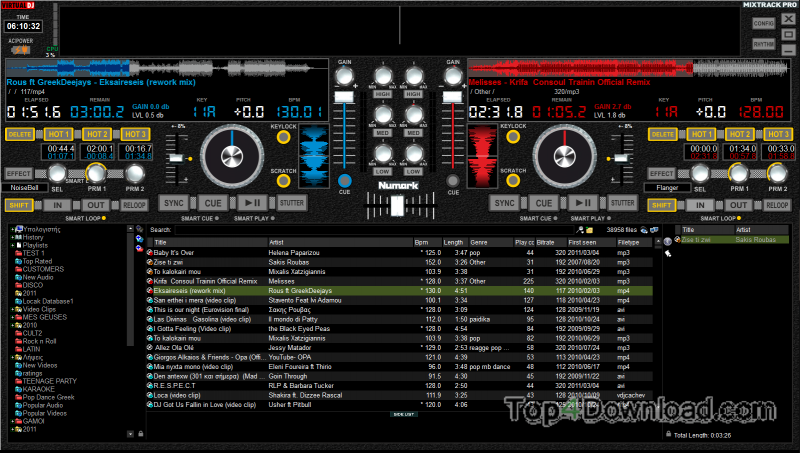Toggle right deck SHIFT button
This screenshot has width=800, height=453.
click(661, 205)
